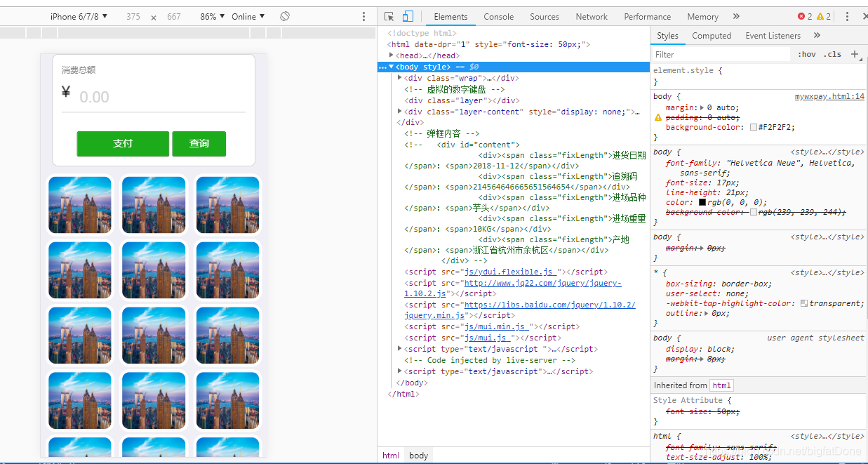Select the body breadcrumb item

[419, 456]
